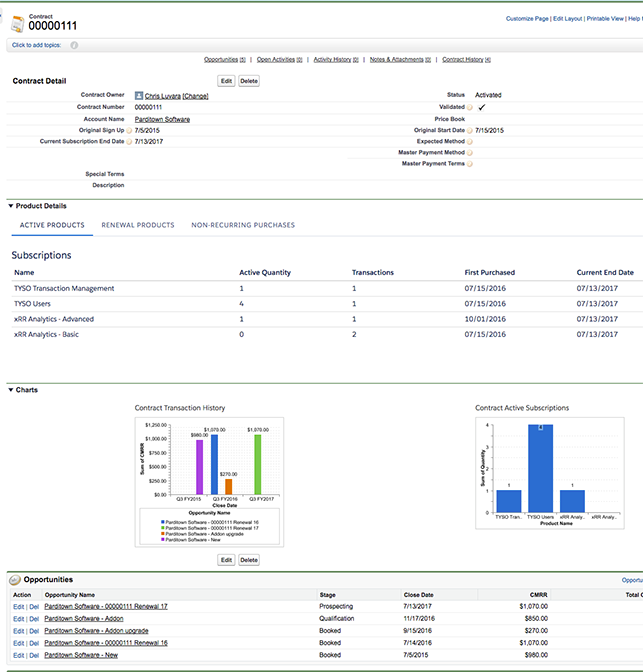Switch to the Renewal Products tab
The image size is (643, 672).
click(138, 226)
